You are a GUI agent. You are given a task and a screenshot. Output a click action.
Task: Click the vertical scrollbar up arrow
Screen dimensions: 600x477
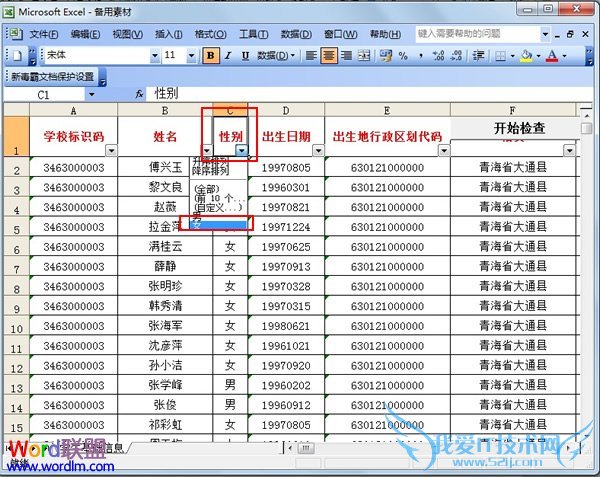(586, 115)
